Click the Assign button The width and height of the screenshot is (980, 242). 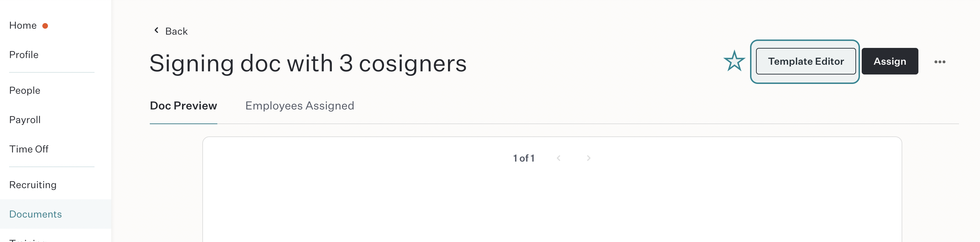tap(890, 61)
